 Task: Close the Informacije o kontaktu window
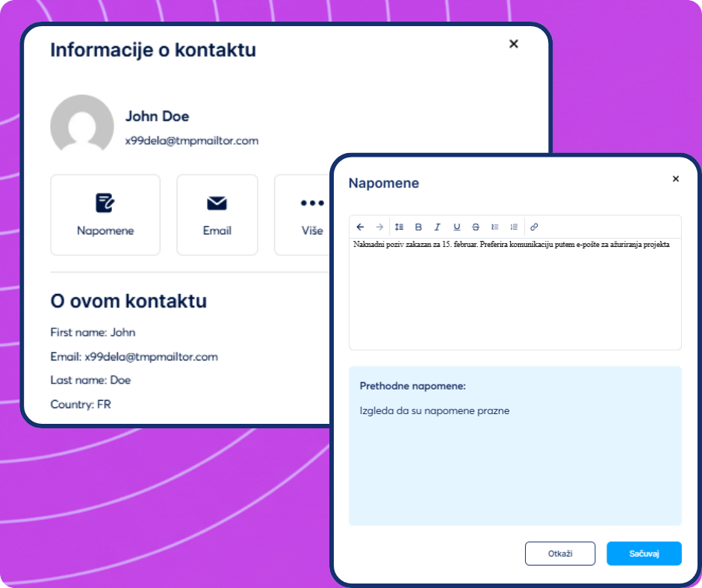[x=514, y=43]
